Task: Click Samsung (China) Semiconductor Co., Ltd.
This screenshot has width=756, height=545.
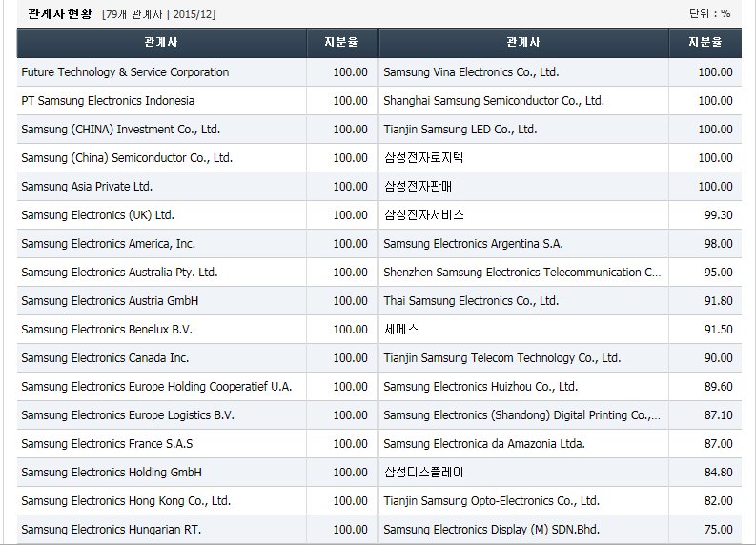Action: tap(127, 158)
